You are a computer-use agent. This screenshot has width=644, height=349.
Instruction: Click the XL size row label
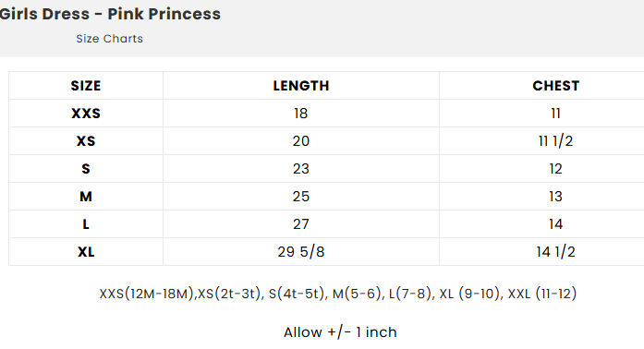pyautogui.click(x=86, y=252)
